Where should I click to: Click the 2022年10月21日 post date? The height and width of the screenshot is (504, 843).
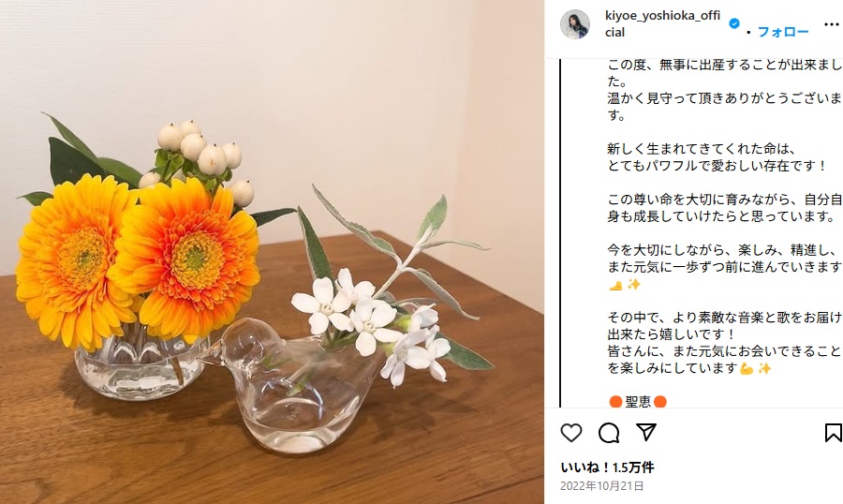pos(601,485)
